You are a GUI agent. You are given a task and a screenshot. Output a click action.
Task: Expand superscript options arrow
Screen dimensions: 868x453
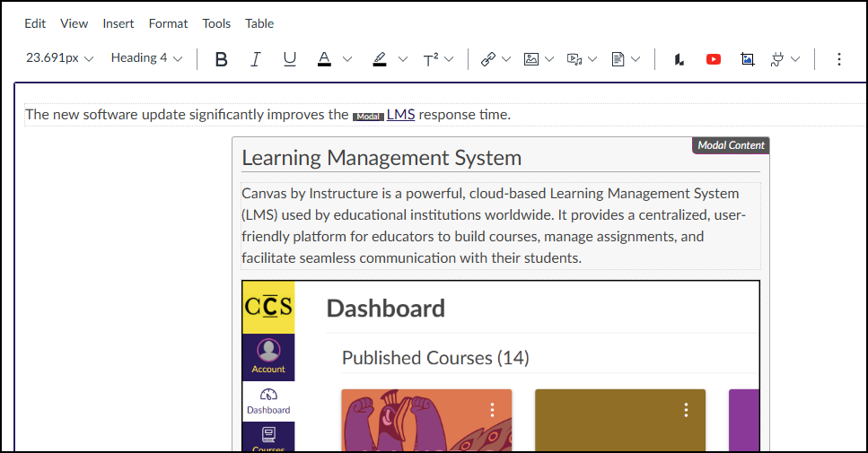click(x=449, y=59)
